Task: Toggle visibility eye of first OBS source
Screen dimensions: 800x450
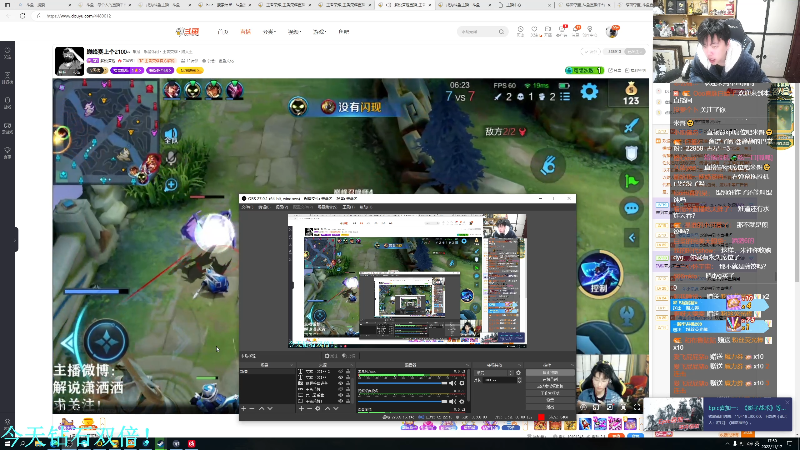Action: click(x=340, y=371)
